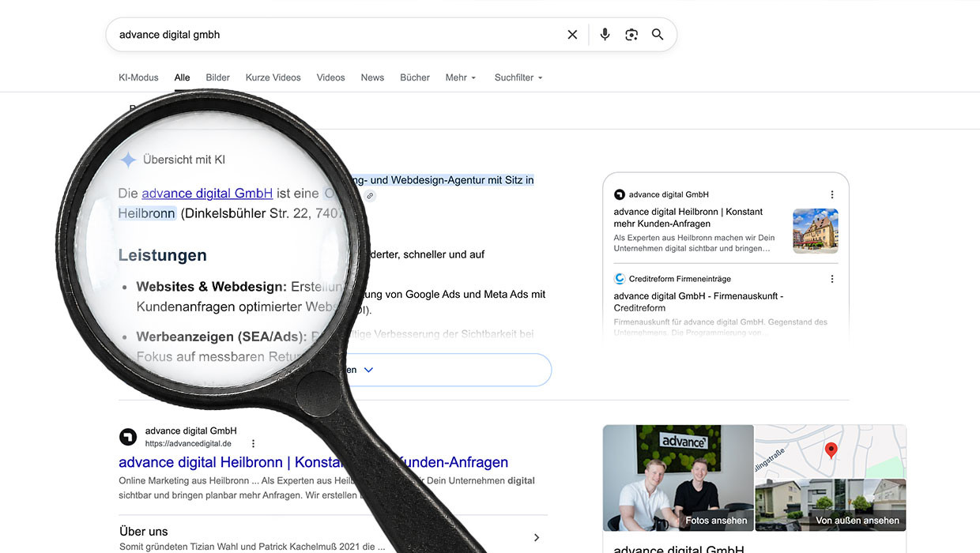Open https://advancedigital.de URL of the result
980x553 pixels.
pyautogui.click(x=188, y=444)
